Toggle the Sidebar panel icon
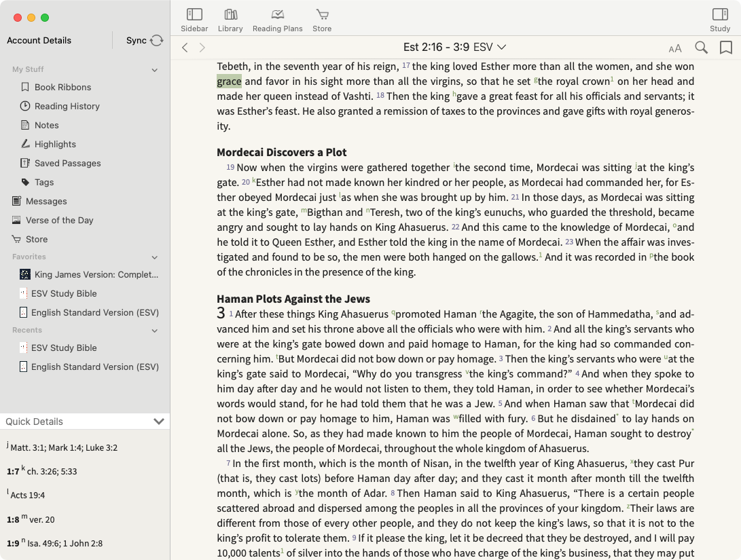 point(194,21)
